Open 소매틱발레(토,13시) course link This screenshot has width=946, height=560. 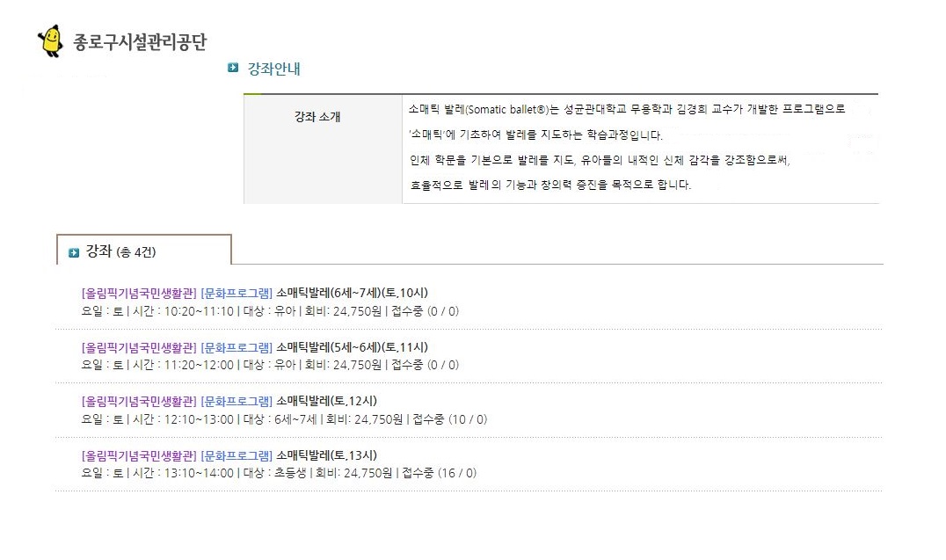pos(326,455)
